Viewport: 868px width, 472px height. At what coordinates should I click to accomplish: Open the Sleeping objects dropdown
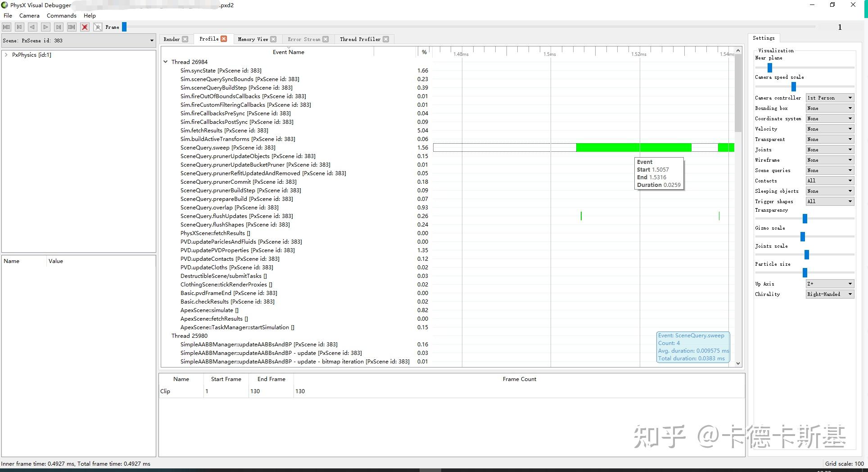(830, 191)
